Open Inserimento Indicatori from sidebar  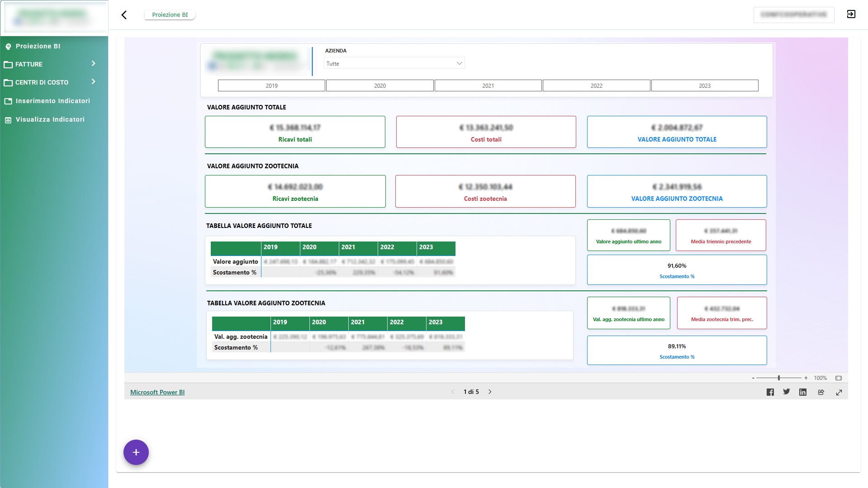[52, 101]
